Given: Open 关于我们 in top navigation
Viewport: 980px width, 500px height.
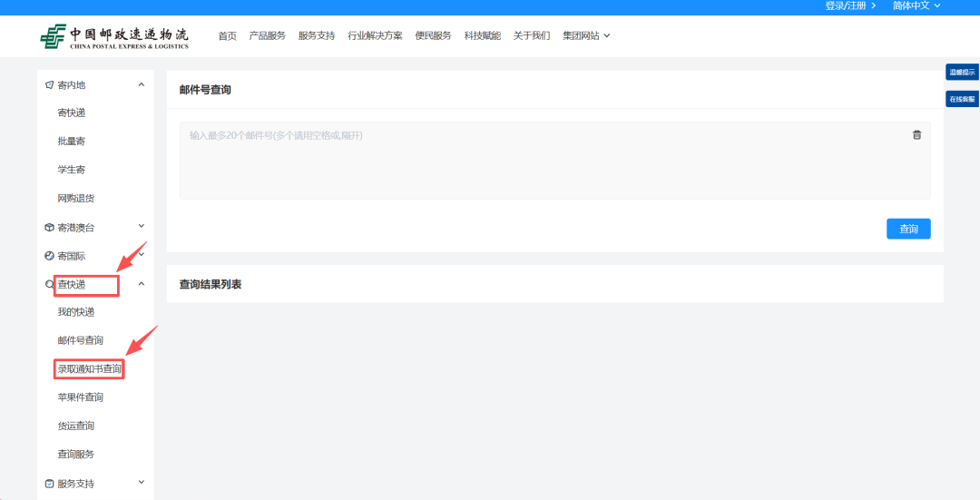Looking at the screenshot, I should pos(532,35).
